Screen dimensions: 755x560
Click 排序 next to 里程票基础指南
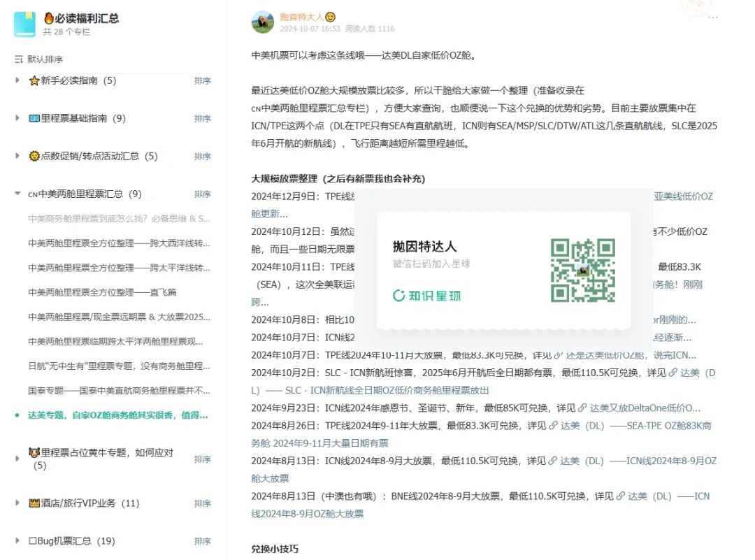point(202,118)
